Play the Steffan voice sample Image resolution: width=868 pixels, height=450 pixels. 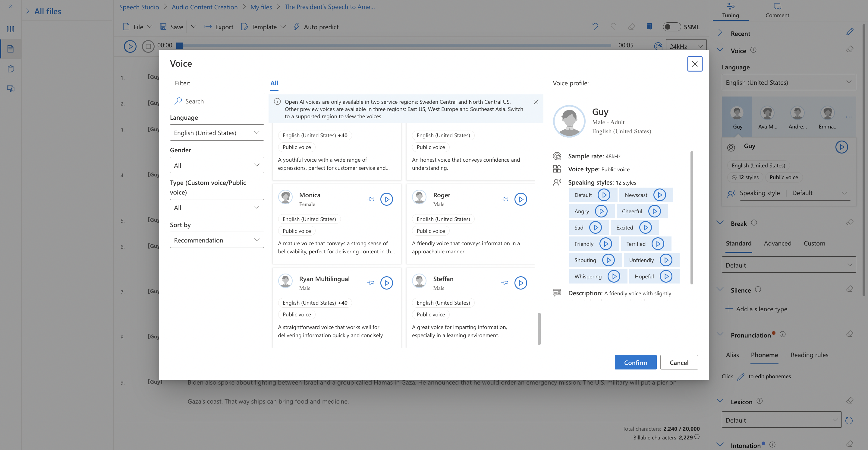click(520, 283)
